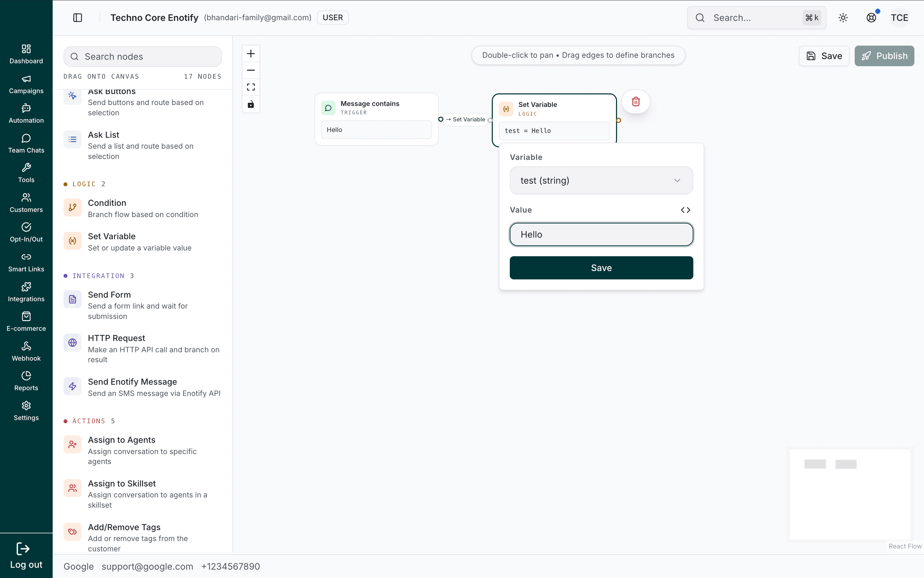Open Opt-In/Out page

(26, 232)
